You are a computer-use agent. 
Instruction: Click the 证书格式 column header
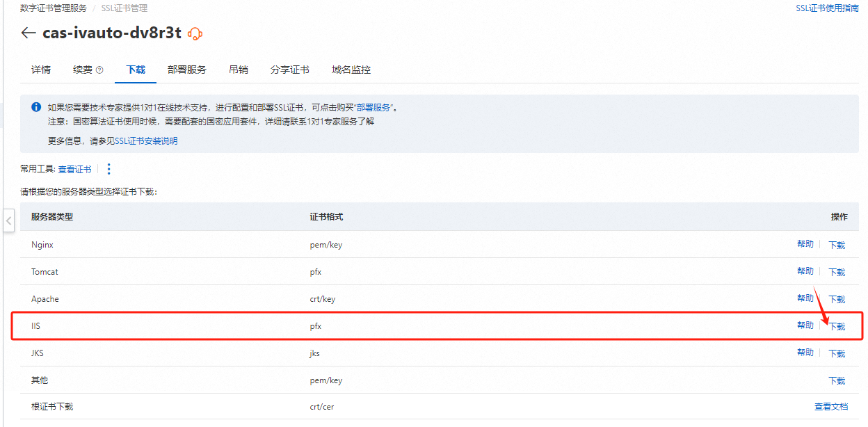pyautogui.click(x=326, y=217)
